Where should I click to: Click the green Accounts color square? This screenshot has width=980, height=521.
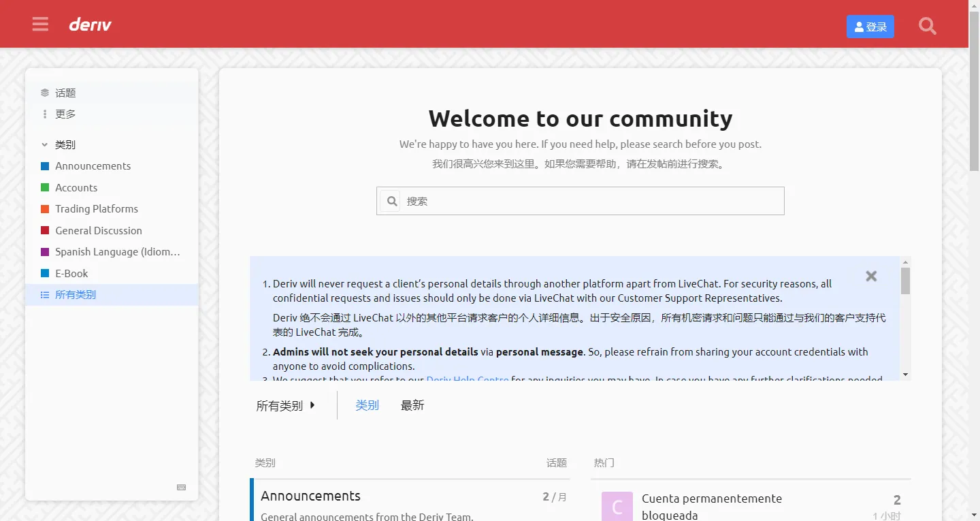(45, 187)
